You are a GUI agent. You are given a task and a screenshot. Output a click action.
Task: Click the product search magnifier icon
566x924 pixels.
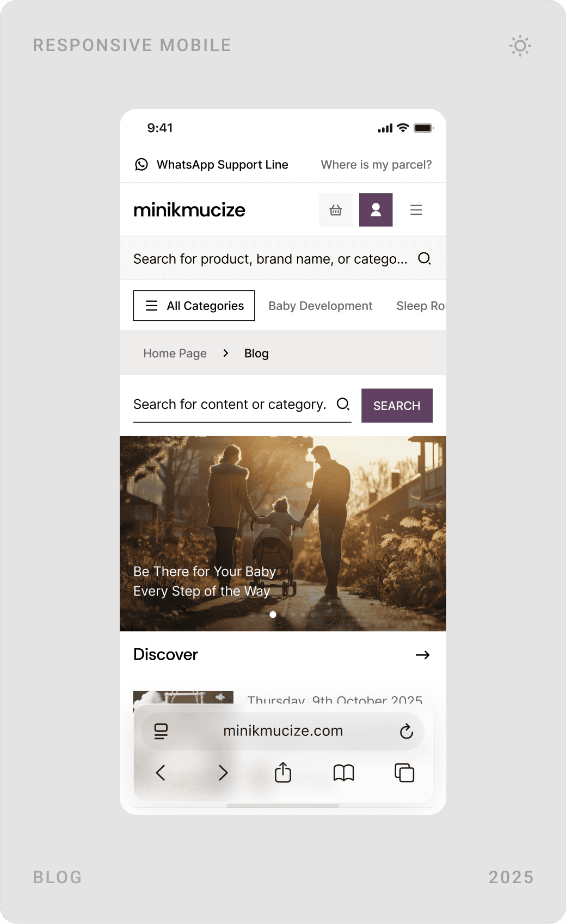424,258
